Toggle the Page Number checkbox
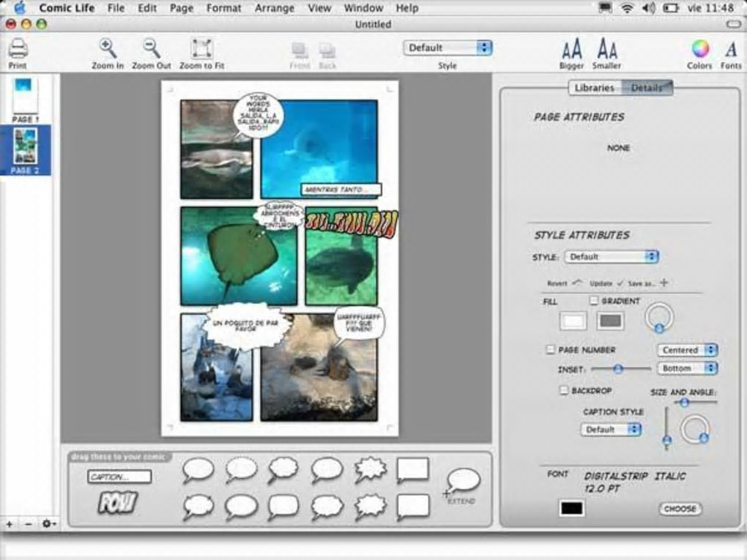Viewport: 747px width, 560px height. pos(550,350)
